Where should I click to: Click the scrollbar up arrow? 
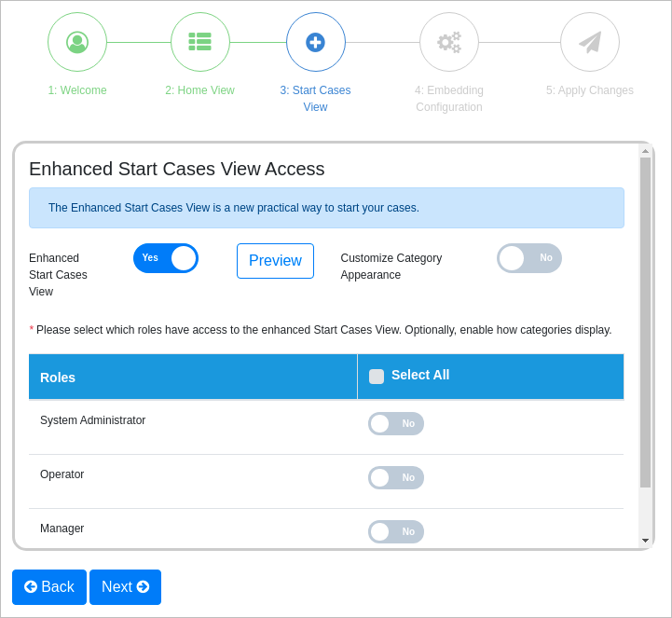[645, 151]
